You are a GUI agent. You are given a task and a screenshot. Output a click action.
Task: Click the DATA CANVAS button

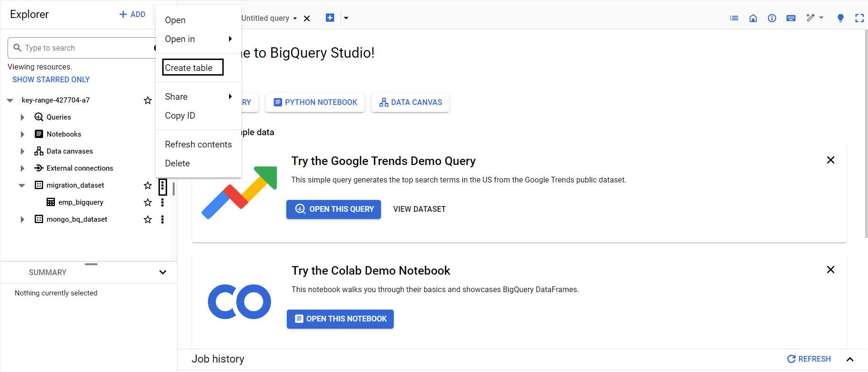410,102
